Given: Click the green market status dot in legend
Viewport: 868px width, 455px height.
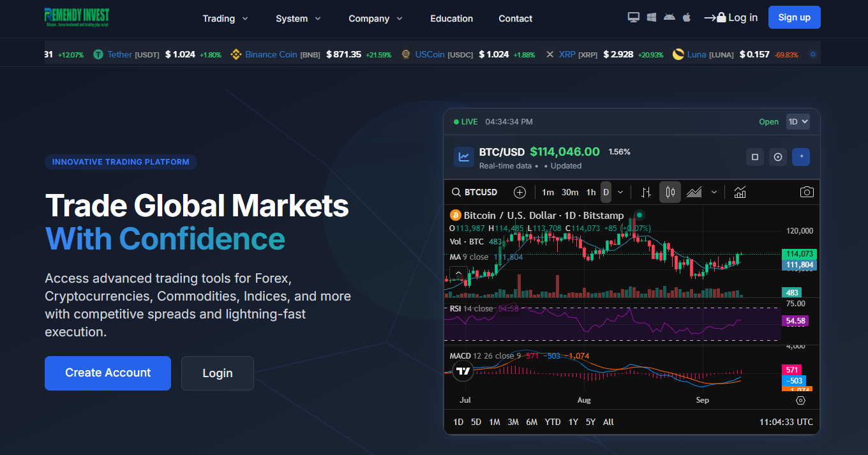Looking at the screenshot, I should (640, 215).
